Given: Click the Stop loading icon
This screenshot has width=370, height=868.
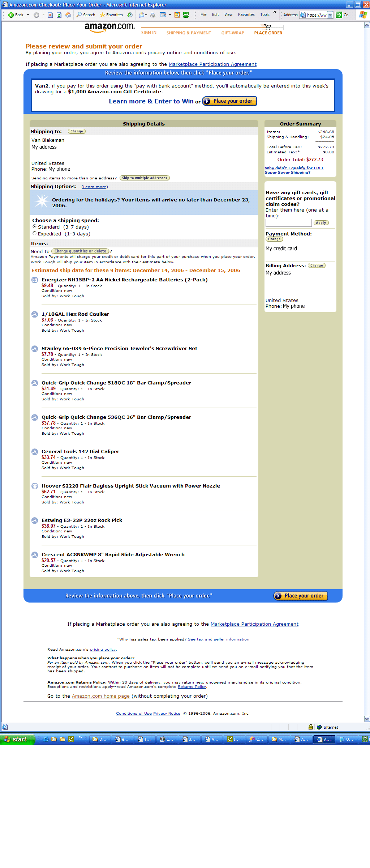Looking at the screenshot, I should 50,15.
